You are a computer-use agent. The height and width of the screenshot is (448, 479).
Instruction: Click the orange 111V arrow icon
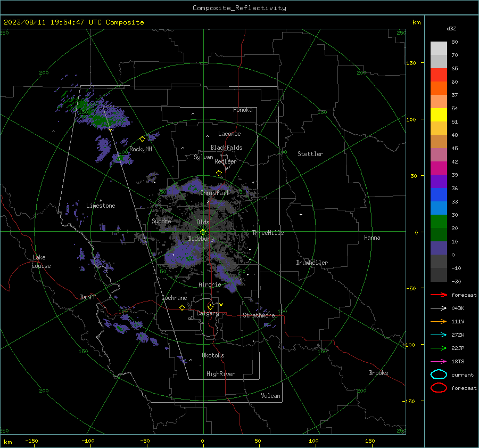pos(439,321)
